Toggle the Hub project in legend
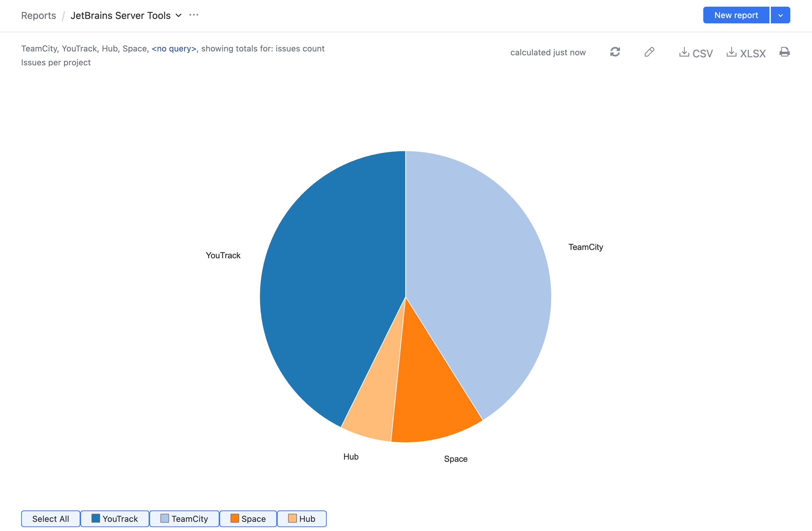Screen dimensions: 812x531 click(302, 519)
